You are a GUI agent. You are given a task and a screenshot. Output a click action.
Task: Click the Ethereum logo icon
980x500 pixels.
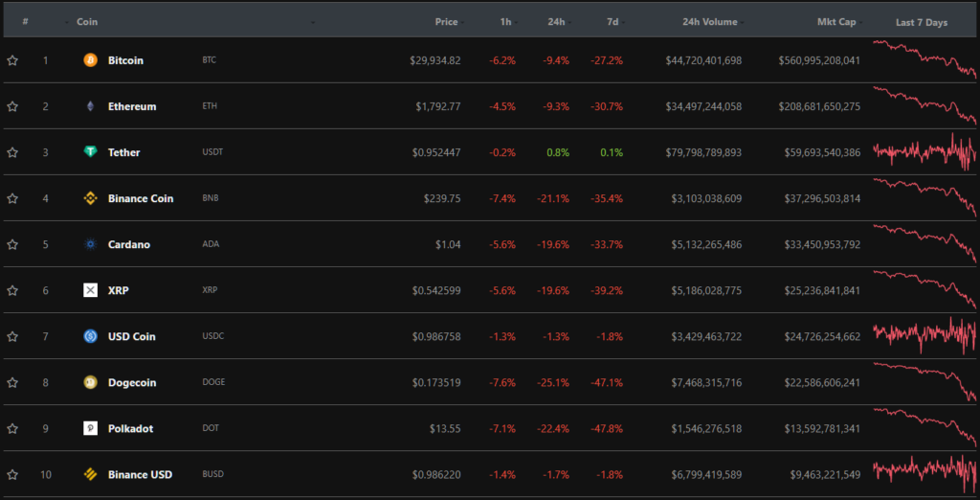tap(91, 106)
